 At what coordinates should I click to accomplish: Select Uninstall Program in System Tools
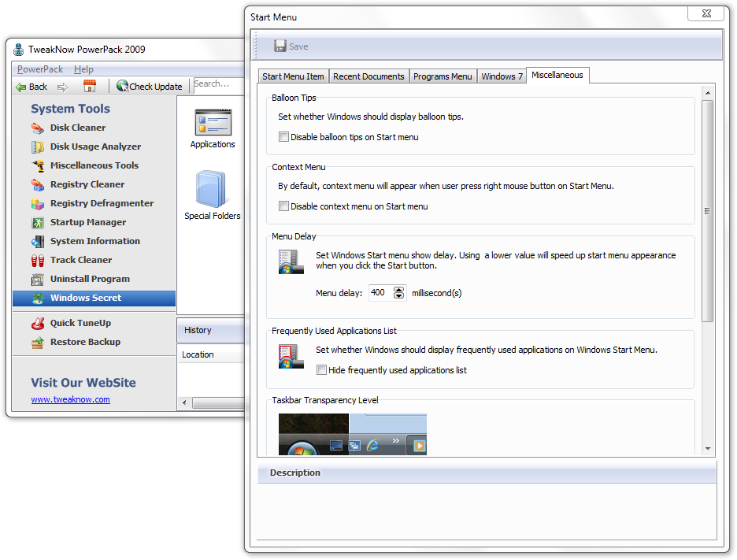point(90,279)
